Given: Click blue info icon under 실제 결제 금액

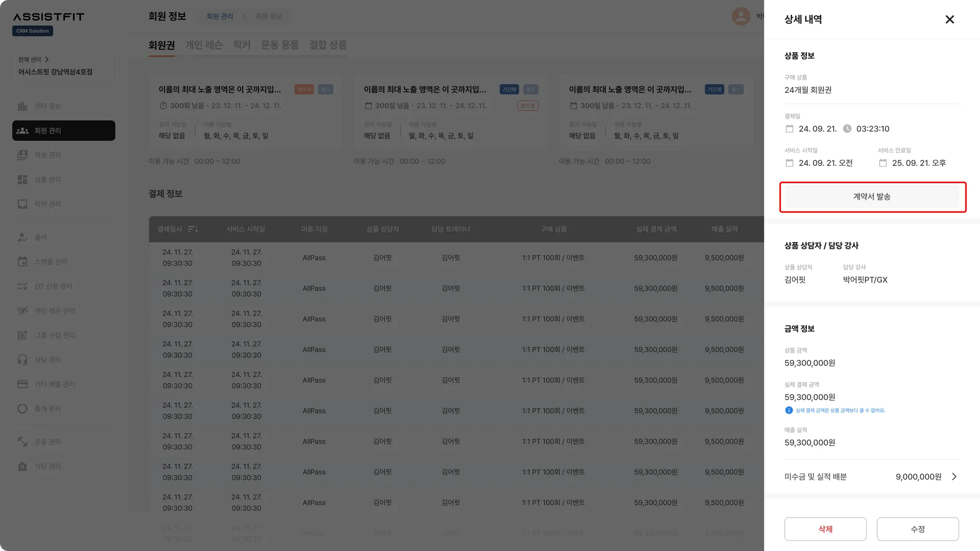Looking at the screenshot, I should [x=789, y=410].
